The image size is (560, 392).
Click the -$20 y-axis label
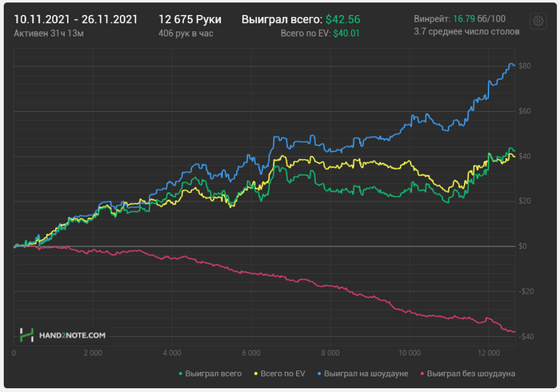point(526,291)
